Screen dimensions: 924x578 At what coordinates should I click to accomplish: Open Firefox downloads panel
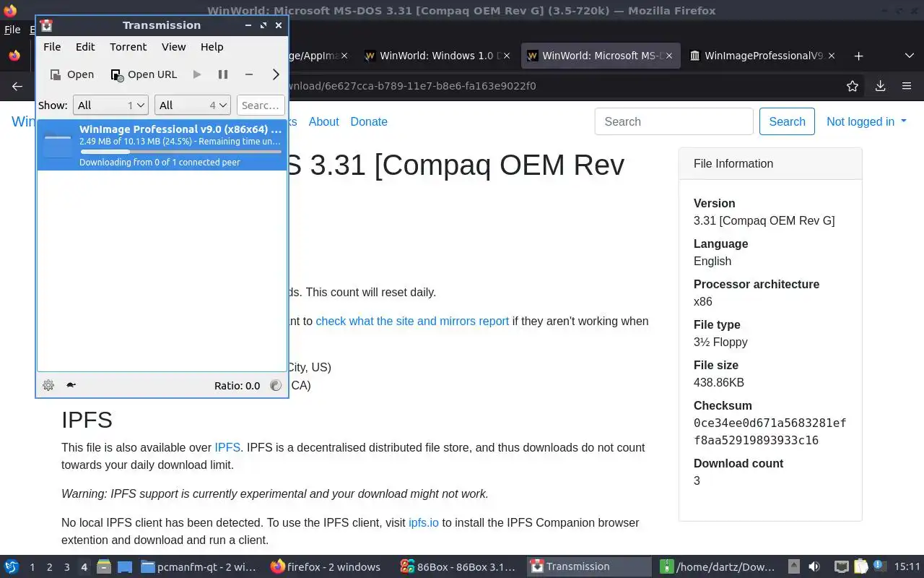click(x=880, y=86)
